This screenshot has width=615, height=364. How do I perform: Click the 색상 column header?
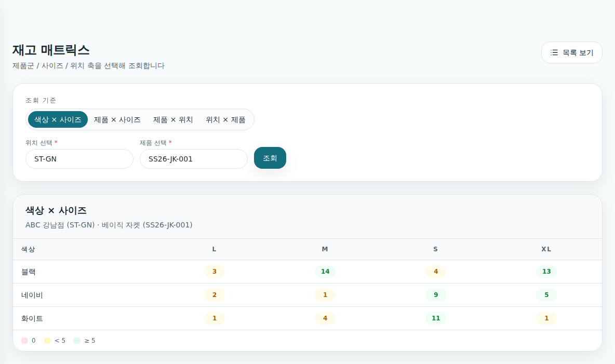coord(28,249)
